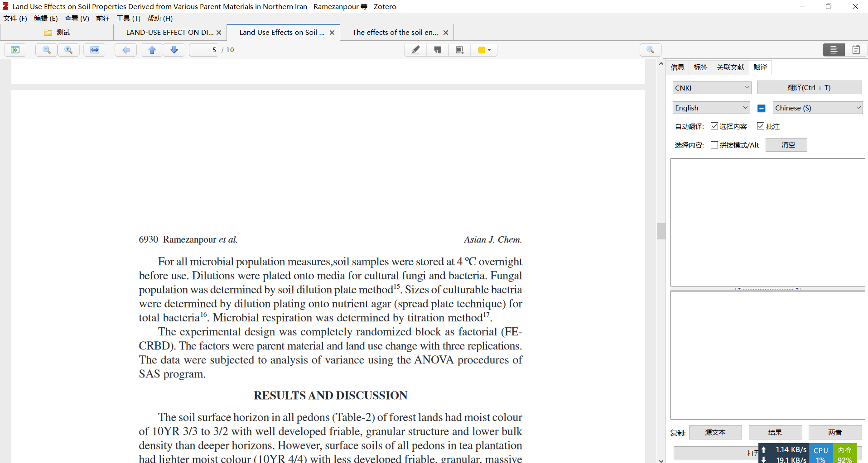Copy 两者 both texts button
Viewport: 868px width, 463px height.
tap(835, 433)
